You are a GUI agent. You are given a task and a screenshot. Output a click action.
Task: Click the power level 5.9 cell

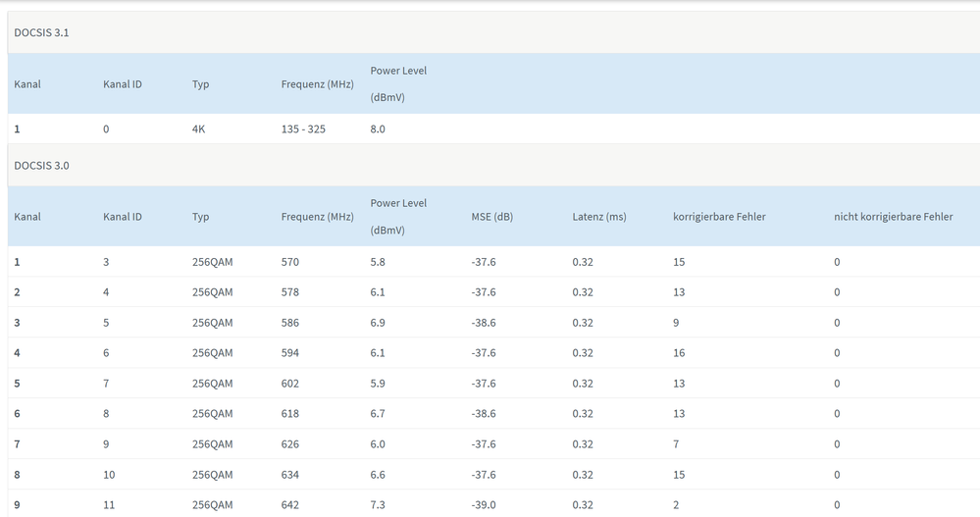tap(378, 384)
